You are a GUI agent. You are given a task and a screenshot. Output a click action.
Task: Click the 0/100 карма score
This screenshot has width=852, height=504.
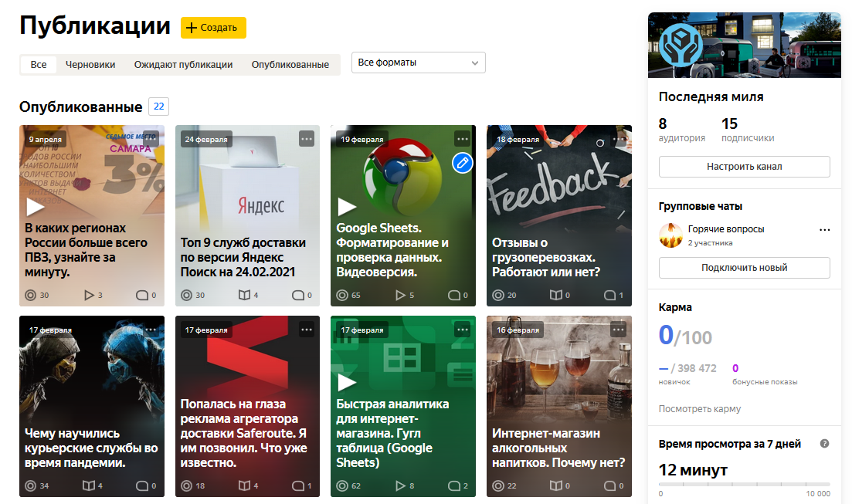tap(685, 337)
